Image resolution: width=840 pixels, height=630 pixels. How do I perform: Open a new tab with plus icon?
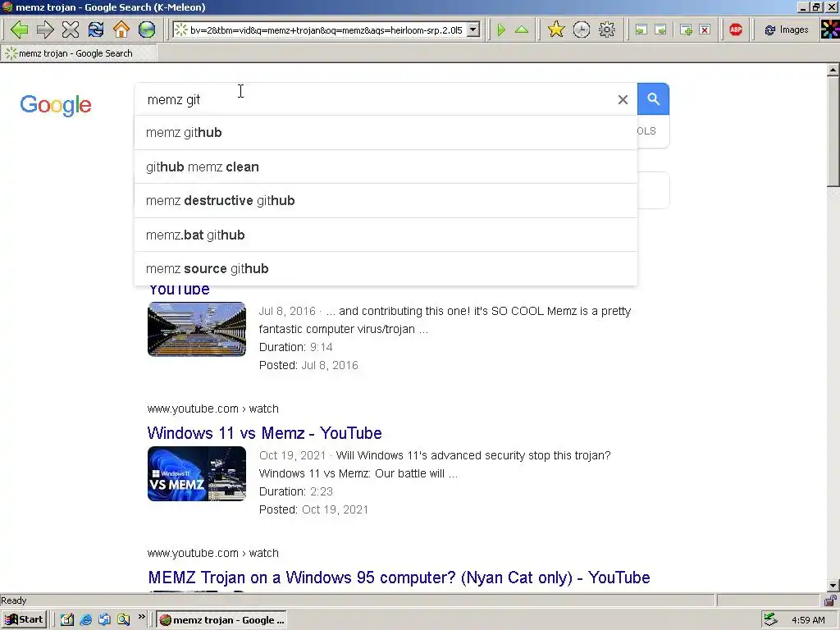point(686,30)
